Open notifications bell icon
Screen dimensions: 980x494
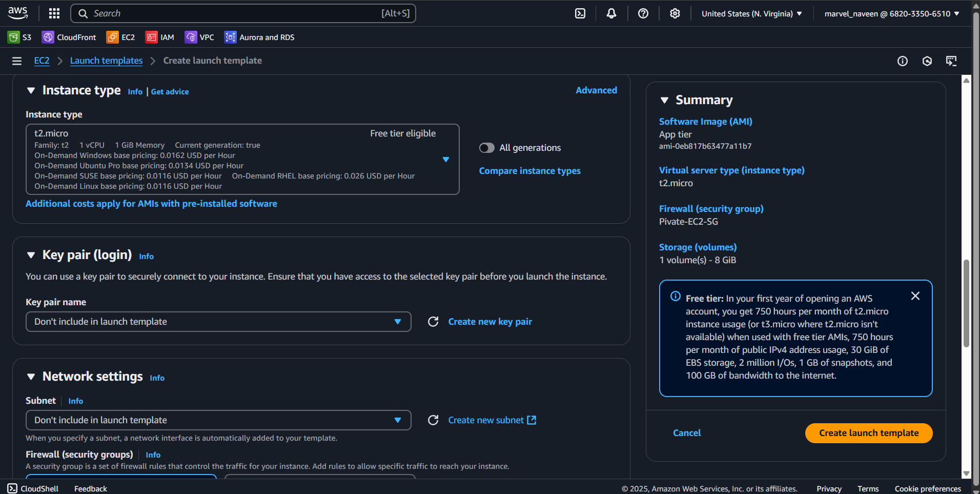611,14
